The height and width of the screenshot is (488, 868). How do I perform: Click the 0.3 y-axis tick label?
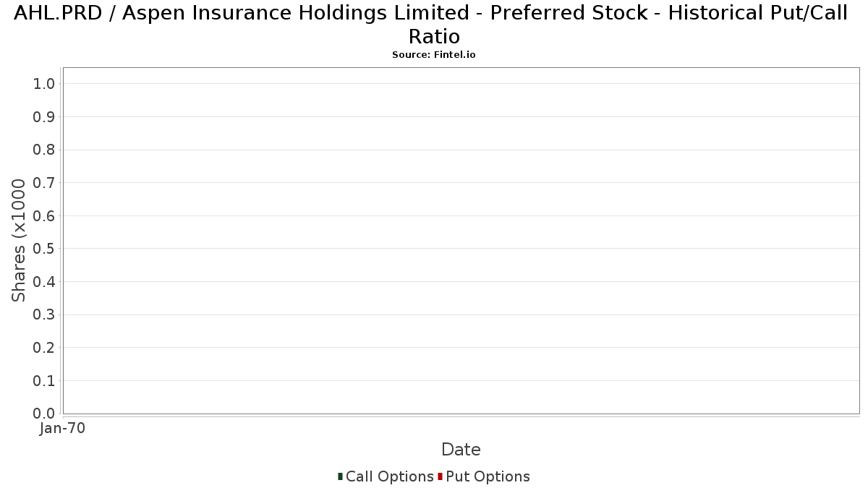[x=44, y=314]
